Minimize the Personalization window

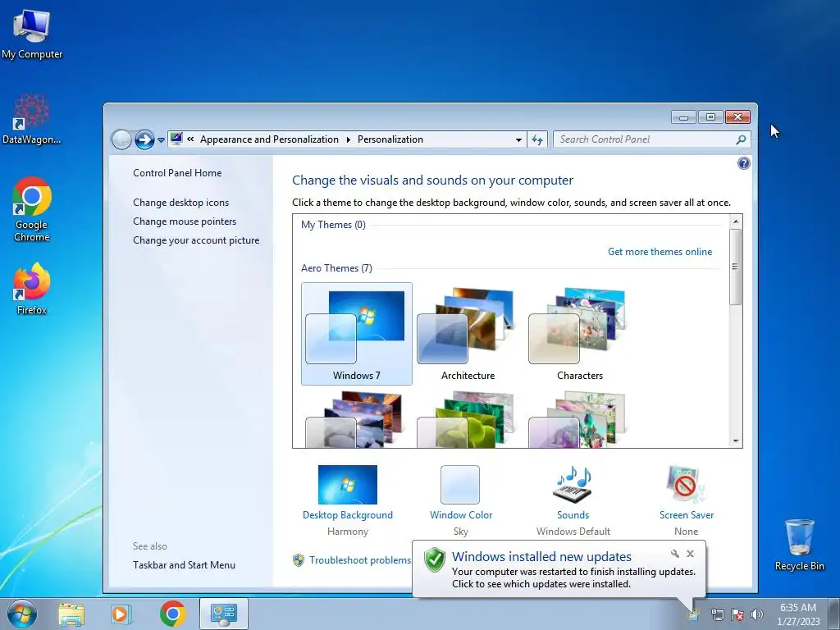click(683, 117)
